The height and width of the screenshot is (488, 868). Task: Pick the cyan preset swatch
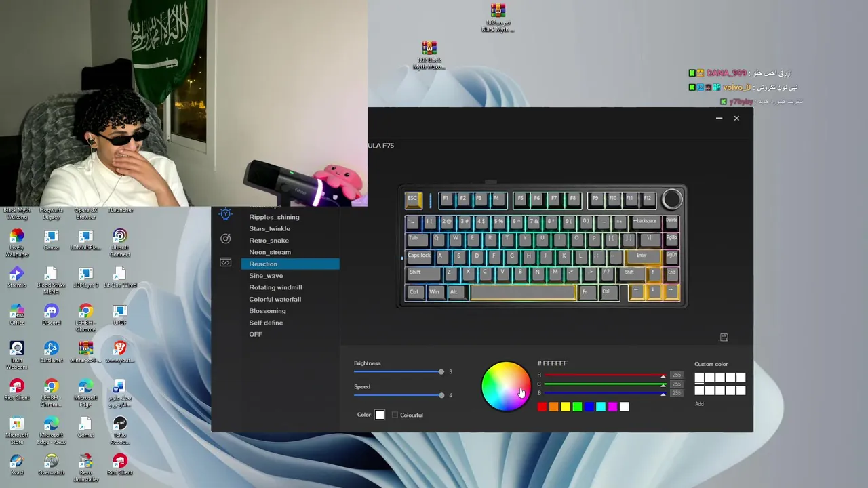pyautogui.click(x=600, y=407)
